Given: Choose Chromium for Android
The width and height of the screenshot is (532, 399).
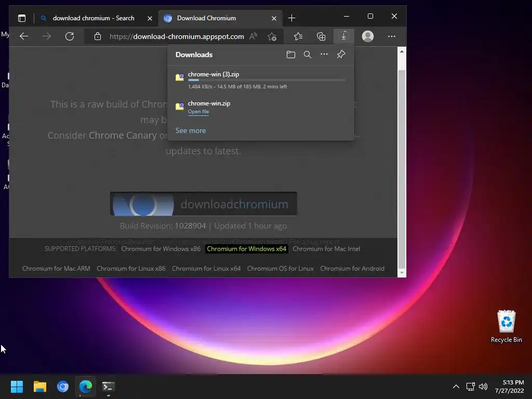Looking at the screenshot, I should tap(352, 269).
